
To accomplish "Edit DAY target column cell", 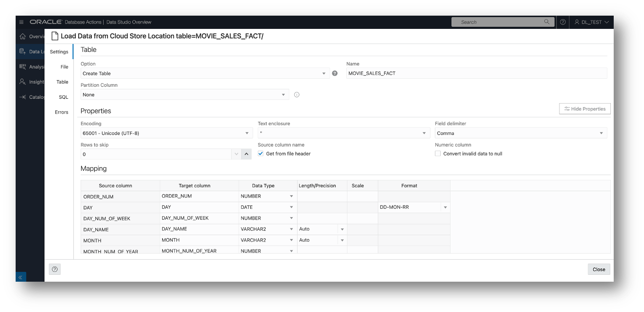I will [x=199, y=207].
